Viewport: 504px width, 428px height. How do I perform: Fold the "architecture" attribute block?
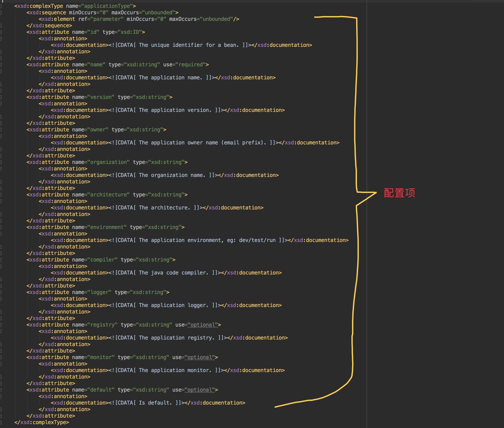point(1,195)
